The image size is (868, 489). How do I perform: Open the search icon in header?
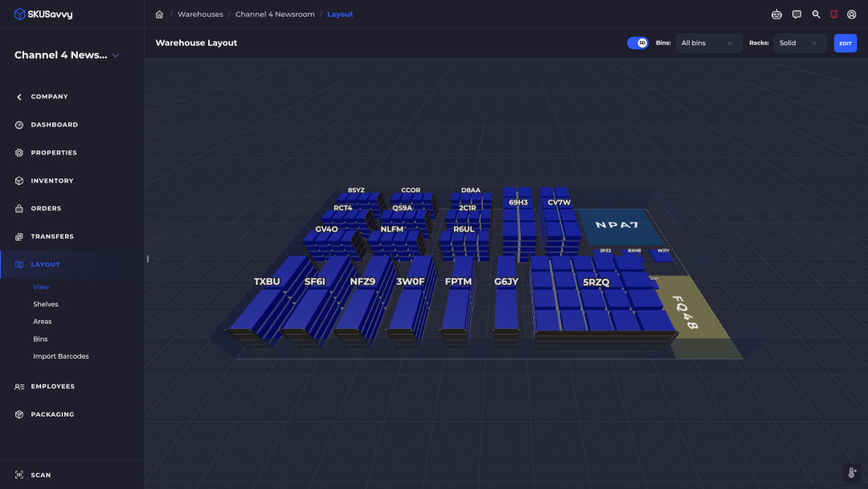point(816,14)
